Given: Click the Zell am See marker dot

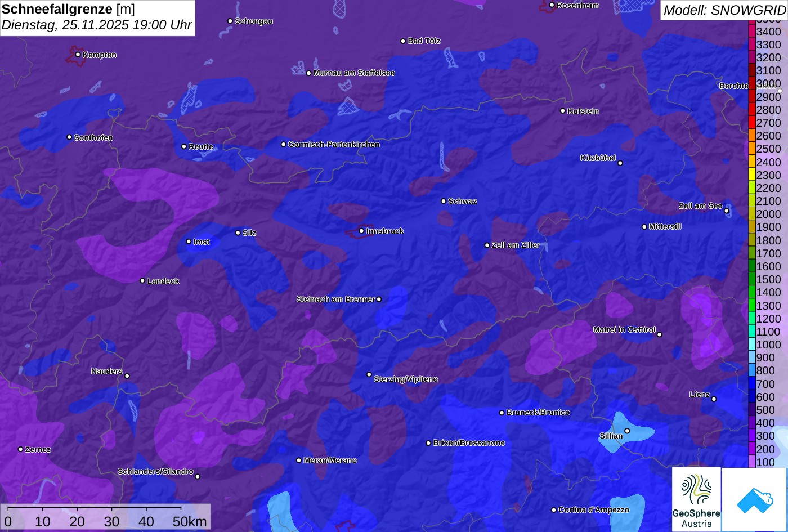Looking at the screenshot, I should click(x=727, y=211).
